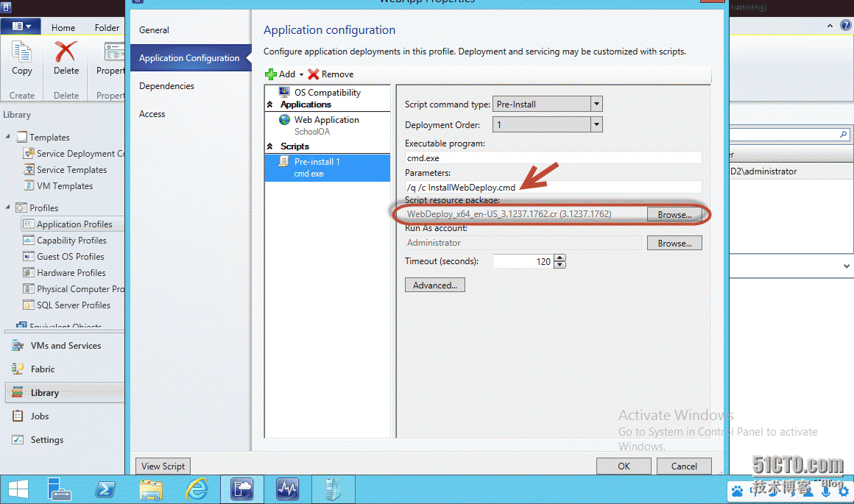Select the Pre-install 1 cmd.exe script
The image size is (854, 504).
328,167
